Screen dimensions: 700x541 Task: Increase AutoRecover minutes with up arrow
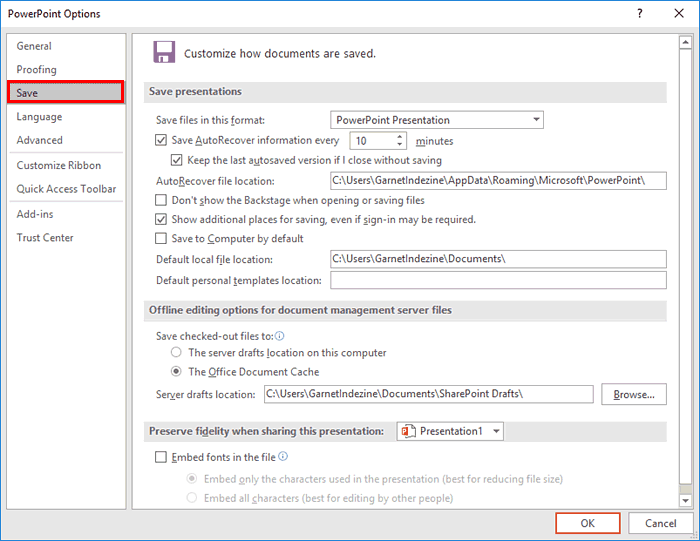coord(400,136)
